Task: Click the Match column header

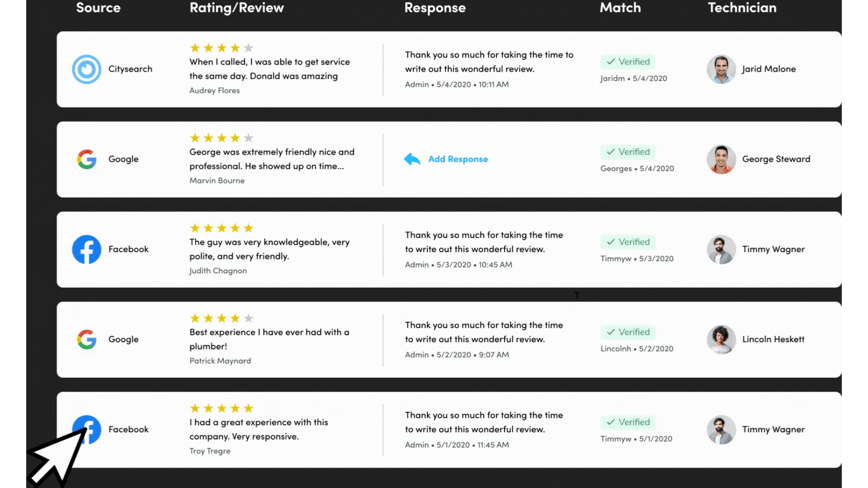Action: (620, 8)
